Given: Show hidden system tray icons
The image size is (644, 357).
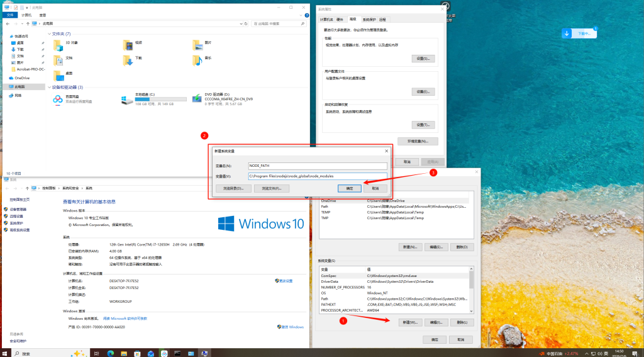Looking at the screenshot, I should [x=586, y=353].
